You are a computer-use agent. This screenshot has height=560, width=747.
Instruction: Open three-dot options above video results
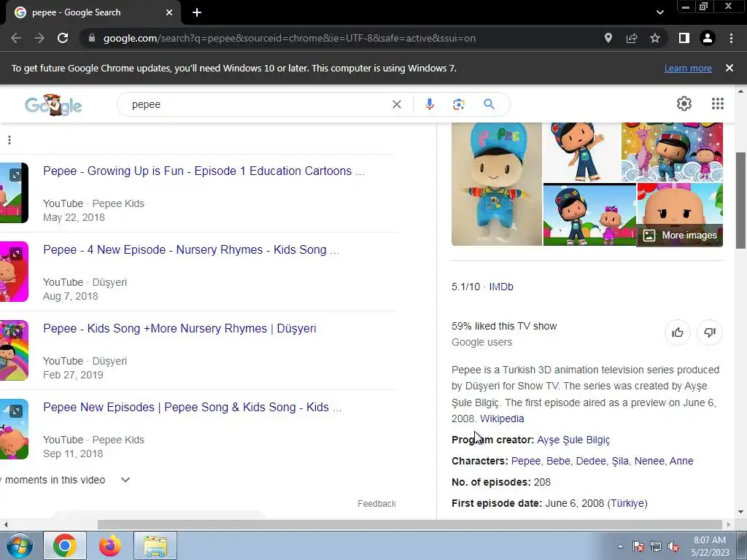click(x=9, y=140)
